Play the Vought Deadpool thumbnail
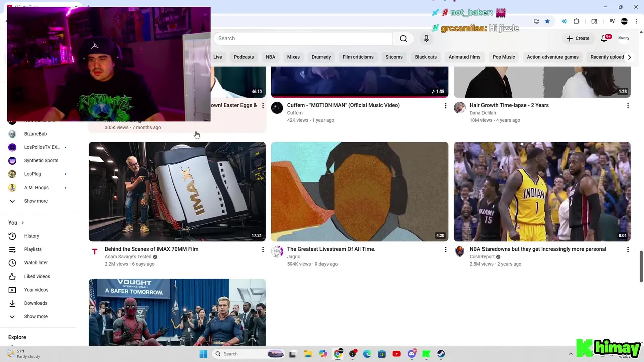Viewport: 644px width, 362px height. [x=177, y=312]
